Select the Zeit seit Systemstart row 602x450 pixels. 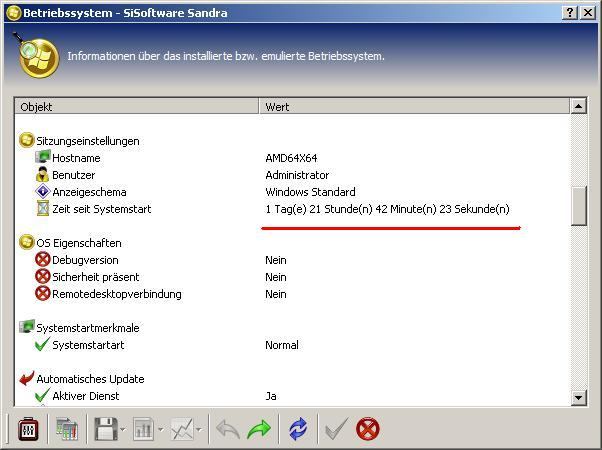pyautogui.click(x=292, y=209)
